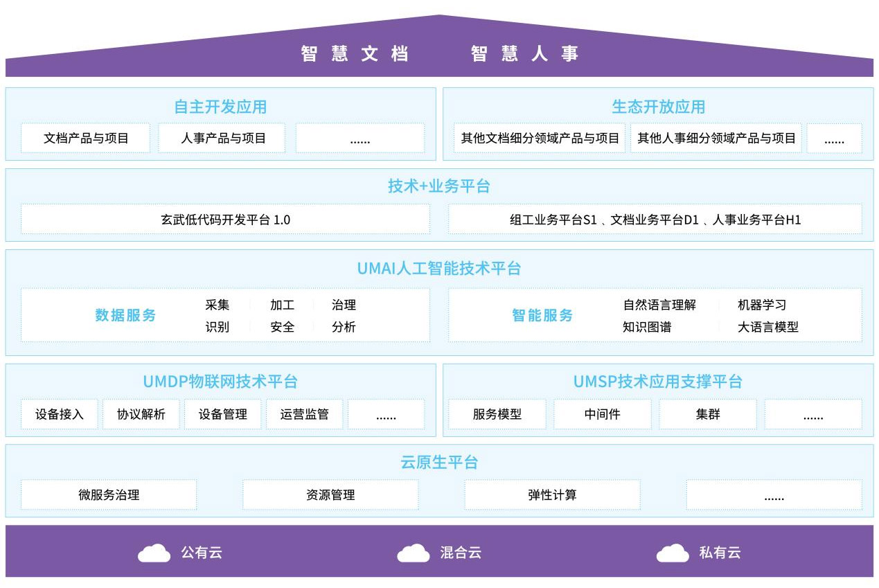Select the 弹性计算 box
Image resolution: width=879 pixels, height=588 pixels.
pyautogui.click(x=552, y=495)
